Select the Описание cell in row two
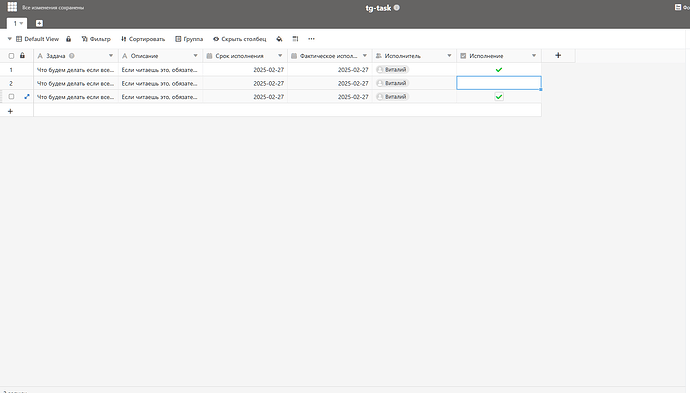 click(161, 83)
